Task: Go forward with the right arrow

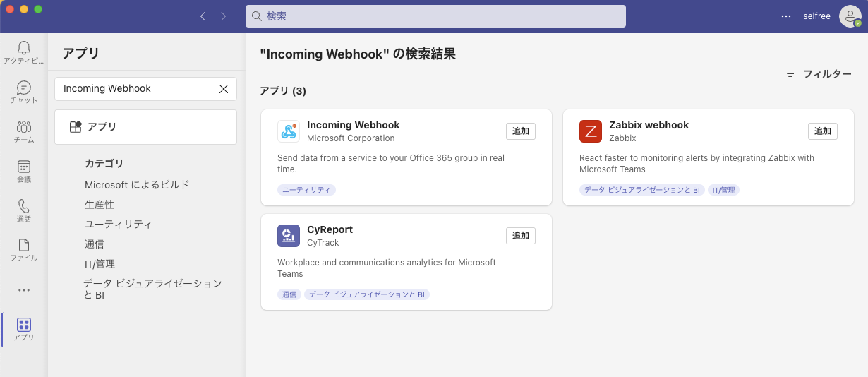Action: click(x=224, y=16)
